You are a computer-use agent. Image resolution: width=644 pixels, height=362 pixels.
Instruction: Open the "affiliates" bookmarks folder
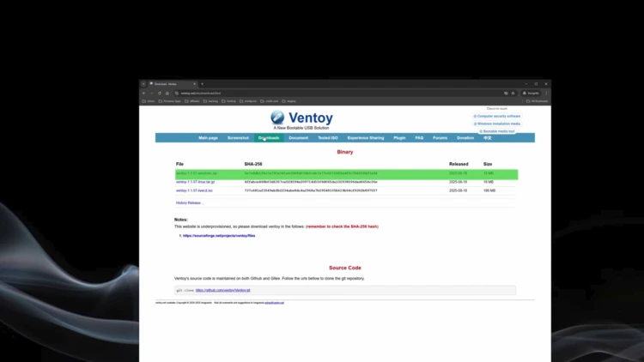(192, 101)
